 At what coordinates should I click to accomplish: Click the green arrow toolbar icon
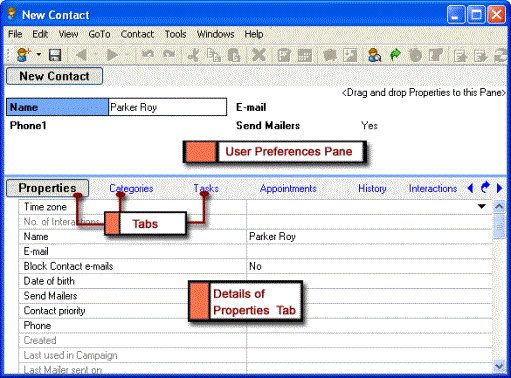[x=395, y=55]
